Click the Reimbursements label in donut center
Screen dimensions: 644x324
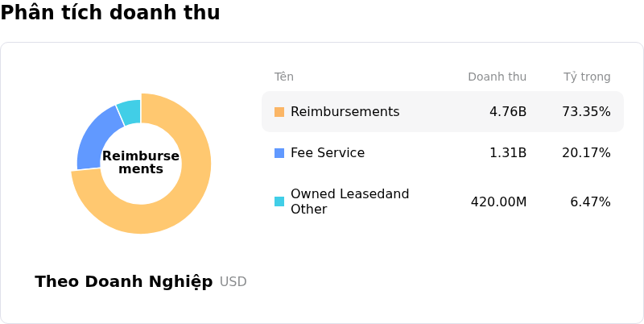(141, 162)
